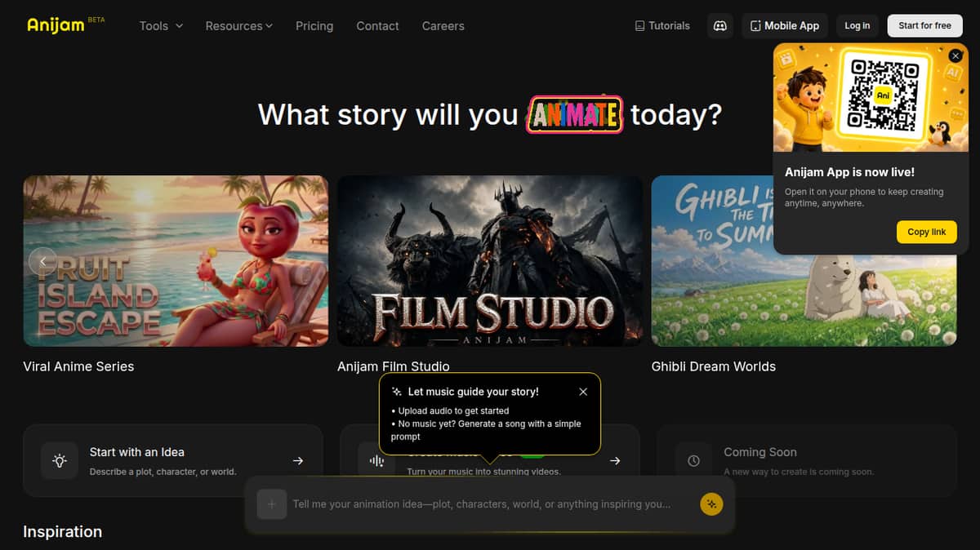This screenshot has height=550, width=980.
Task: Open the Discord icon link
Action: pyautogui.click(x=720, y=25)
